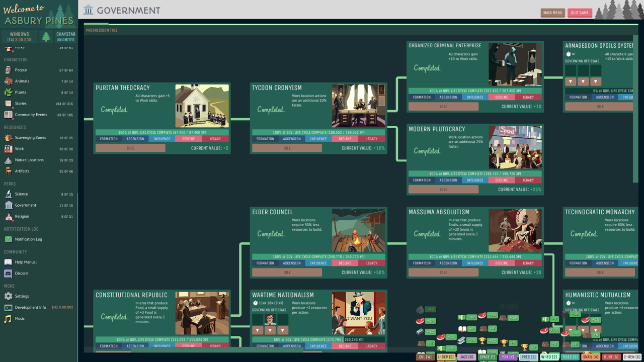Switch to the JAZZ [R] era
Screen dimensions: 644x362
466,357
